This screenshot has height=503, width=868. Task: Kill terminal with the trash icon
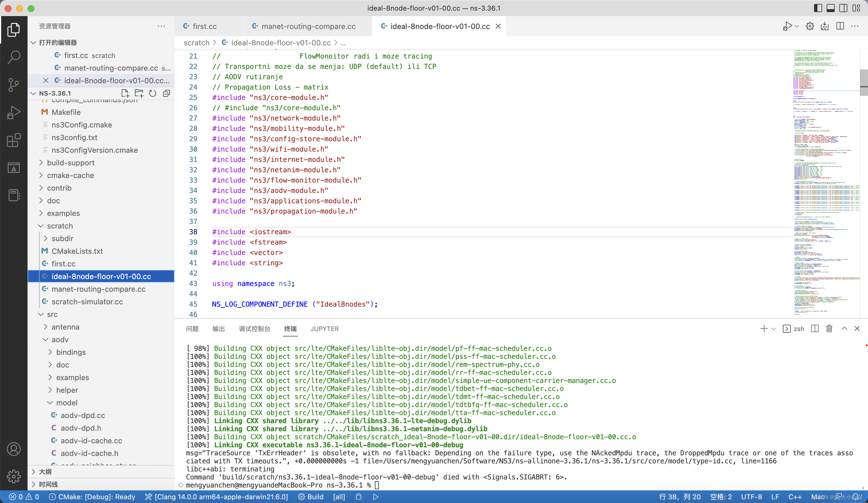coord(829,329)
